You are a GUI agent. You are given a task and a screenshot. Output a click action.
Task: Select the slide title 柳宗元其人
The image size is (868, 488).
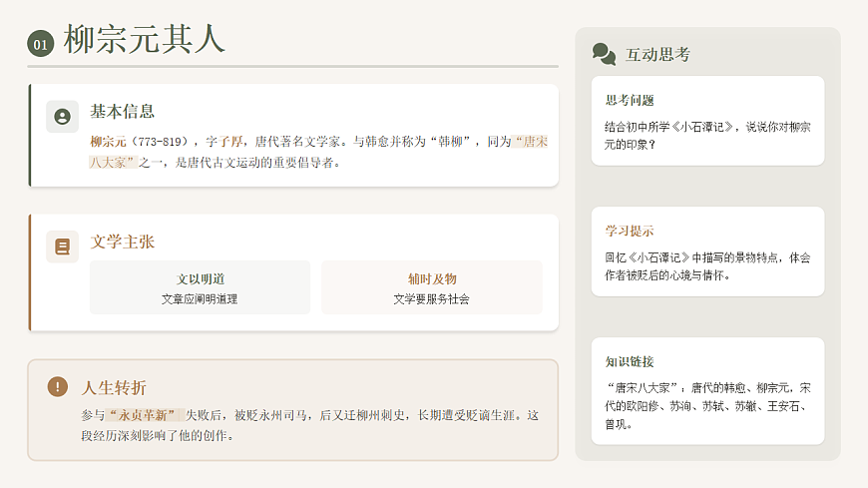pyautogui.click(x=145, y=39)
